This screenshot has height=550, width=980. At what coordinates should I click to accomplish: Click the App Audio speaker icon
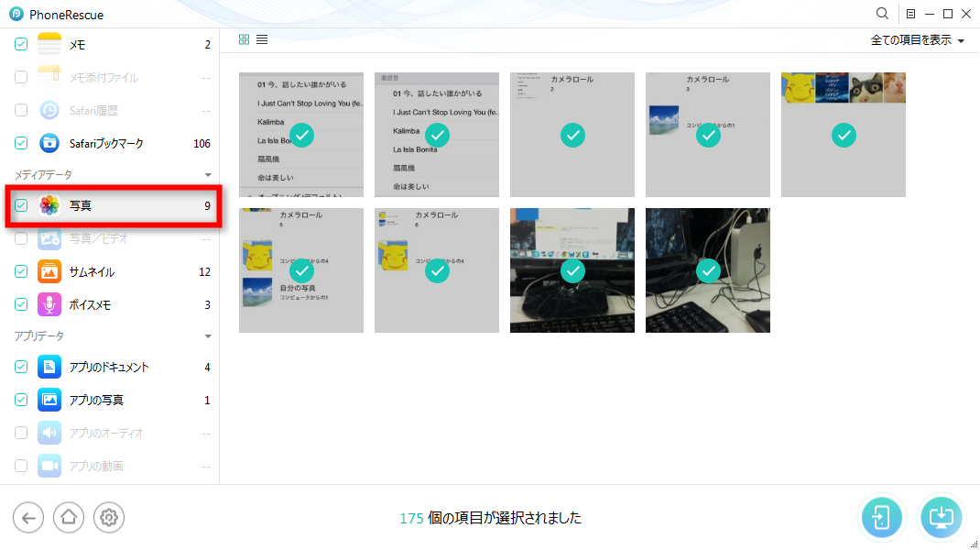(x=49, y=433)
